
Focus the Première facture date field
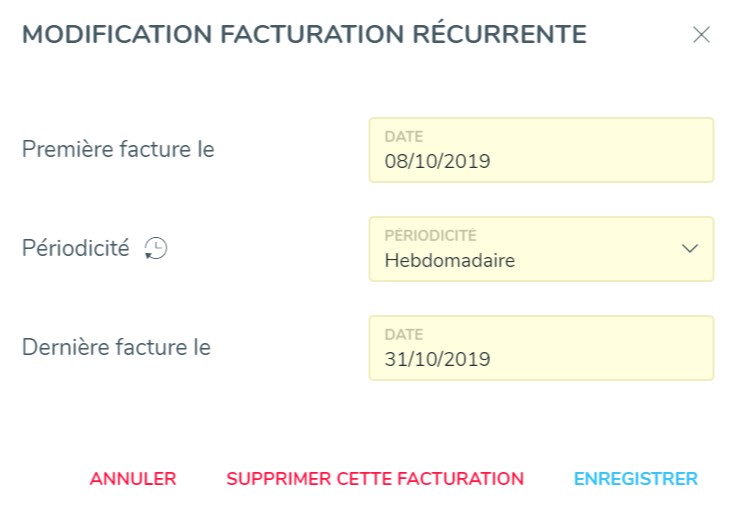541,150
